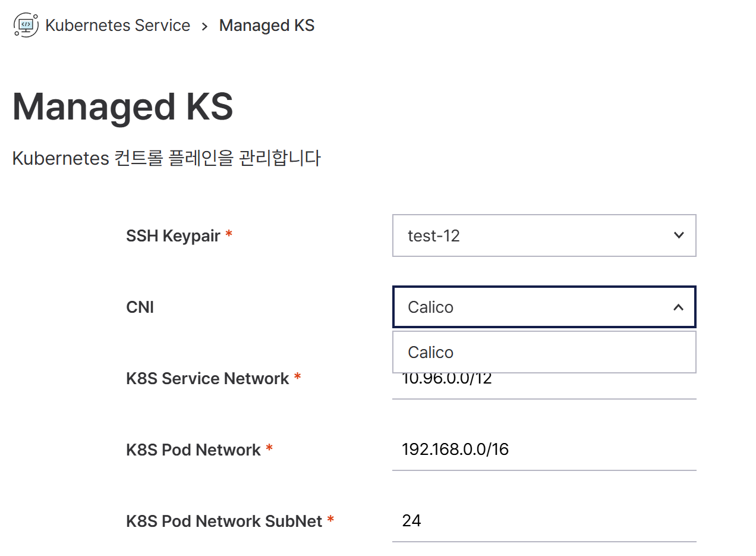Switch to the Managed KS breadcrumb item
The height and width of the screenshot is (556, 756).
pos(266,25)
